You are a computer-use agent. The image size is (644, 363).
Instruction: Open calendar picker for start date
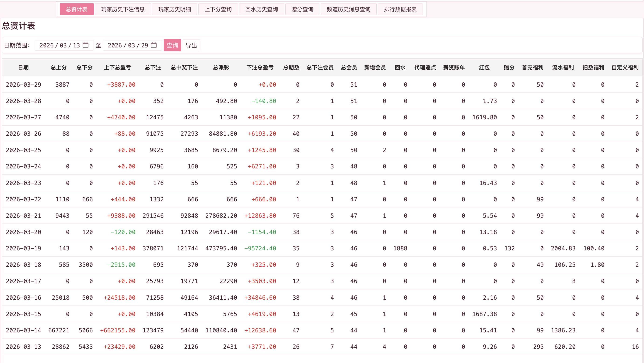tap(85, 45)
